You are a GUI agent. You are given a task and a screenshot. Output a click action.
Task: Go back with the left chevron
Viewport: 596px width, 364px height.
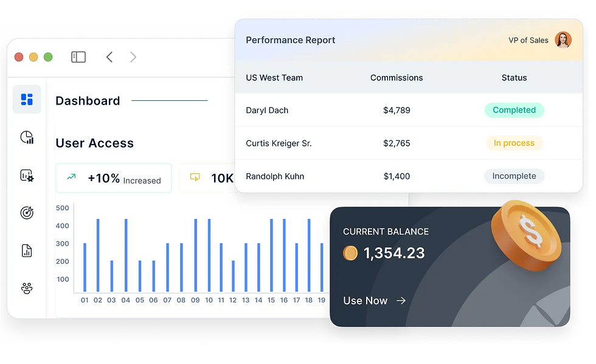[x=109, y=57]
